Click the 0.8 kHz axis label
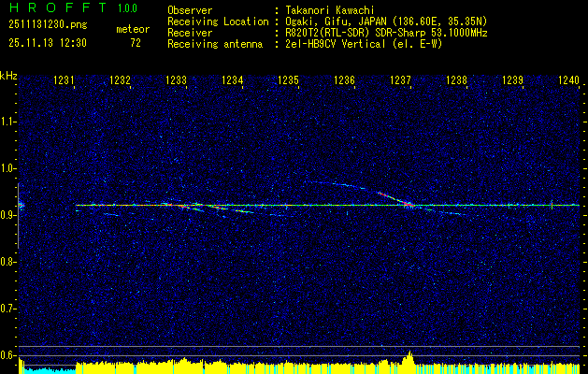Screen dimensions: 588x374 tap(7, 262)
